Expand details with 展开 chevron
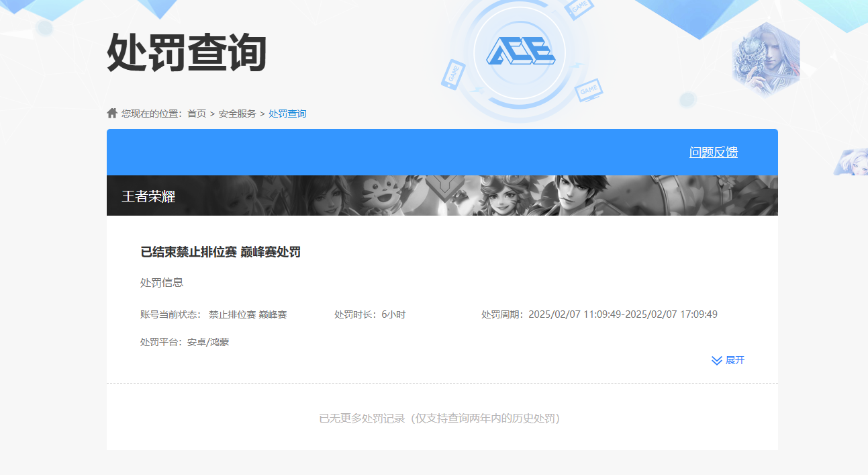Viewport: 868px width, 475px height. coord(728,360)
